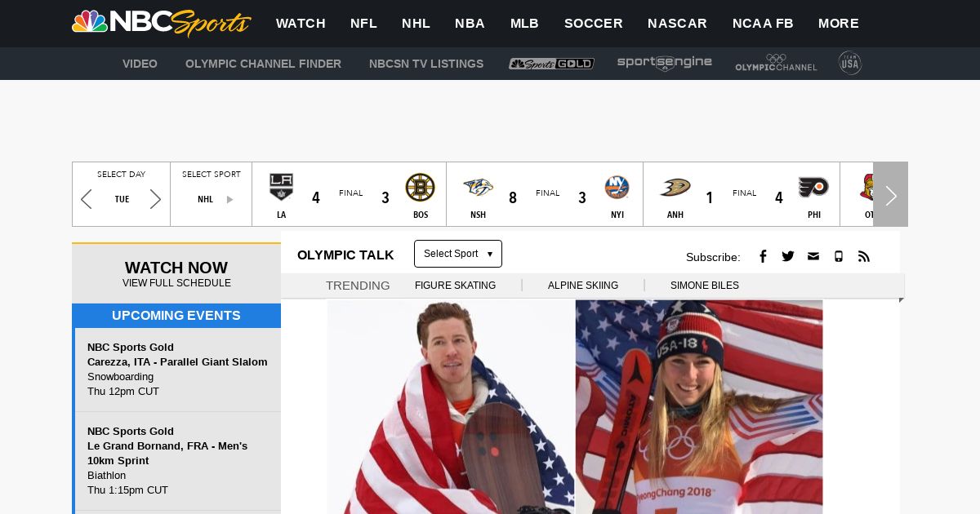
Task: Click the Boston Bruins team logo
Action: click(x=420, y=188)
